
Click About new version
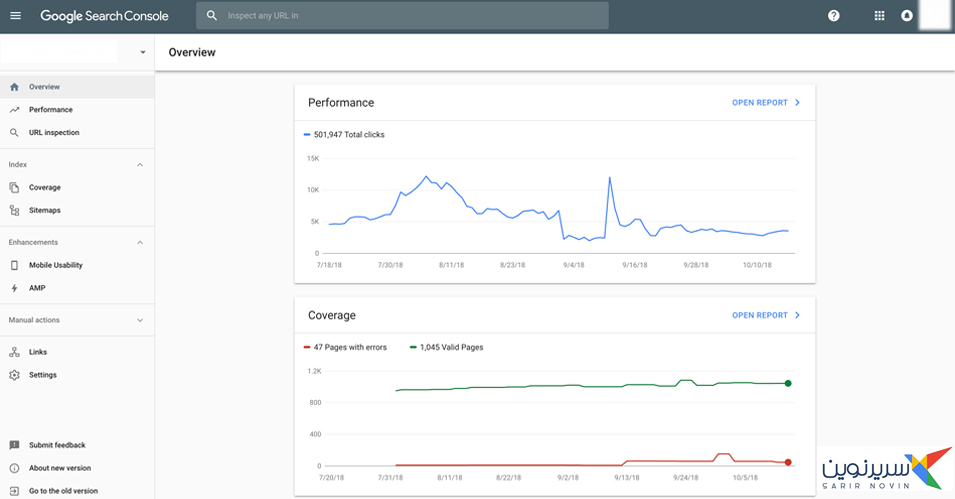point(60,468)
